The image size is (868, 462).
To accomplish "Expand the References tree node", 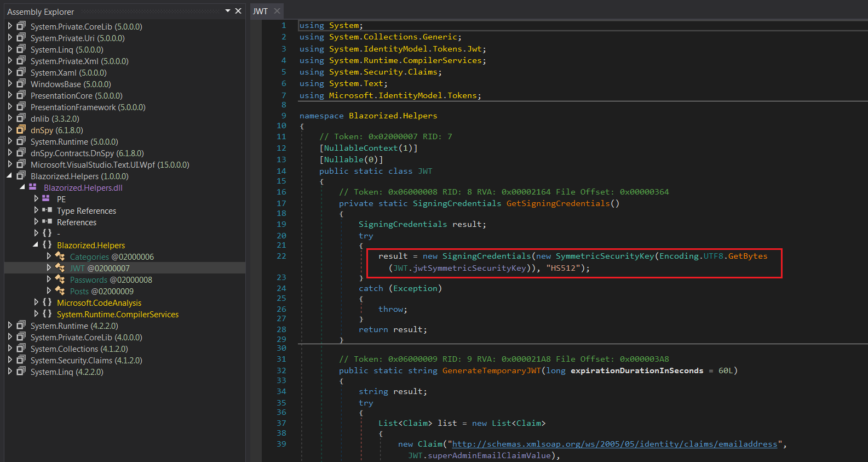I will (36, 222).
